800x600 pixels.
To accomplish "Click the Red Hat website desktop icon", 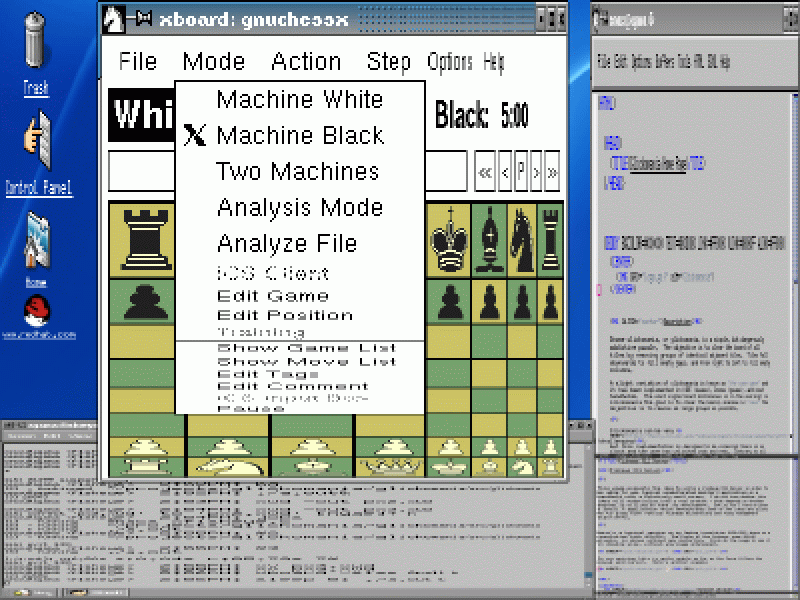I will point(37,311).
